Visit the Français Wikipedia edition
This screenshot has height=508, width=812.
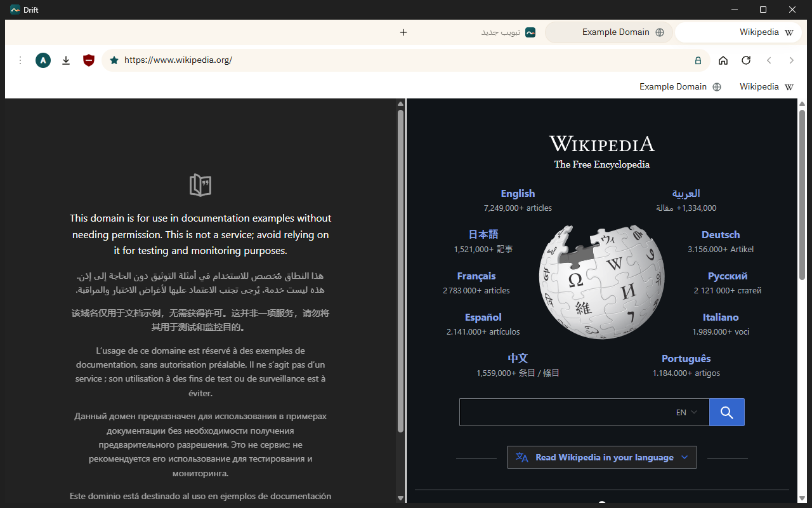(x=476, y=276)
